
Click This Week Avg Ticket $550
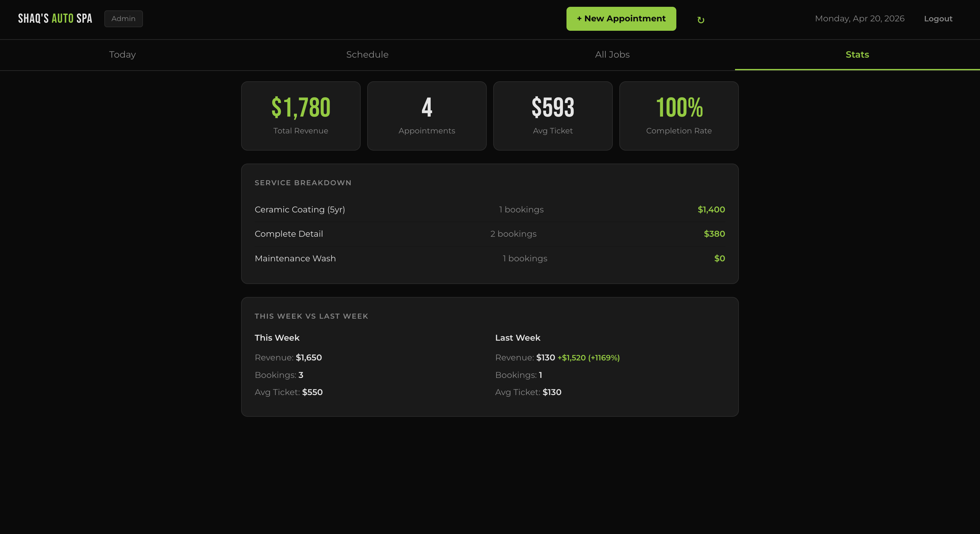tap(288, 392)
